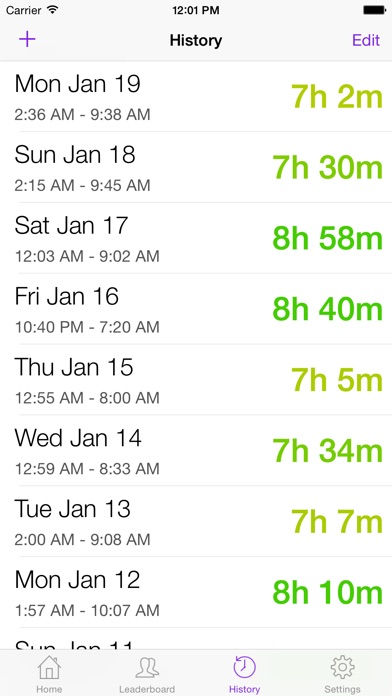The width and height of the screenshot is (392, 696).
Task: Click the Edit button
Action: tap(366, 40)
